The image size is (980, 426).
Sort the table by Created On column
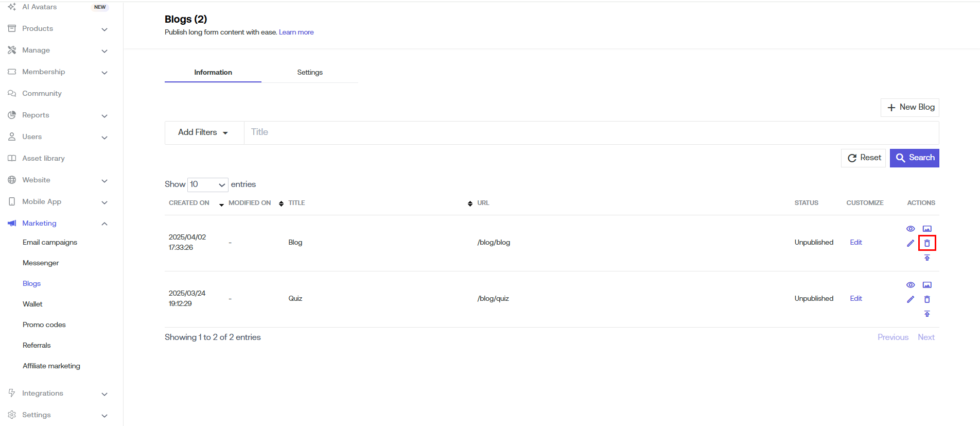tap(189, 203)
